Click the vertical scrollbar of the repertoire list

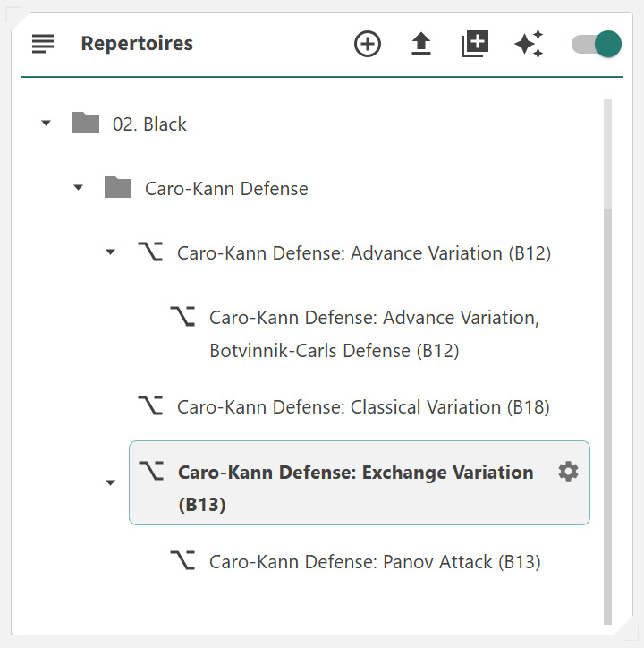click(608, 358)
